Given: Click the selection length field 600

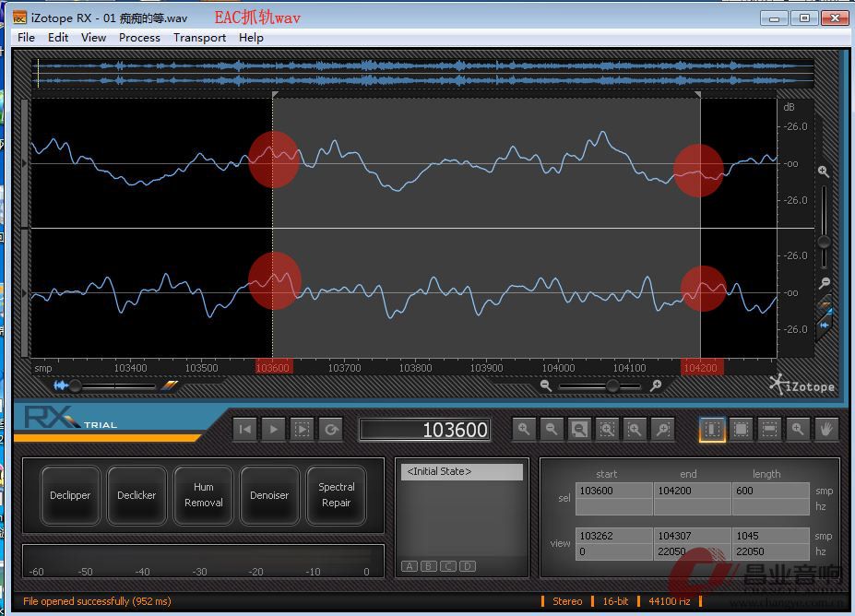Looking at the screenshot, I should (x=770, y=491).
